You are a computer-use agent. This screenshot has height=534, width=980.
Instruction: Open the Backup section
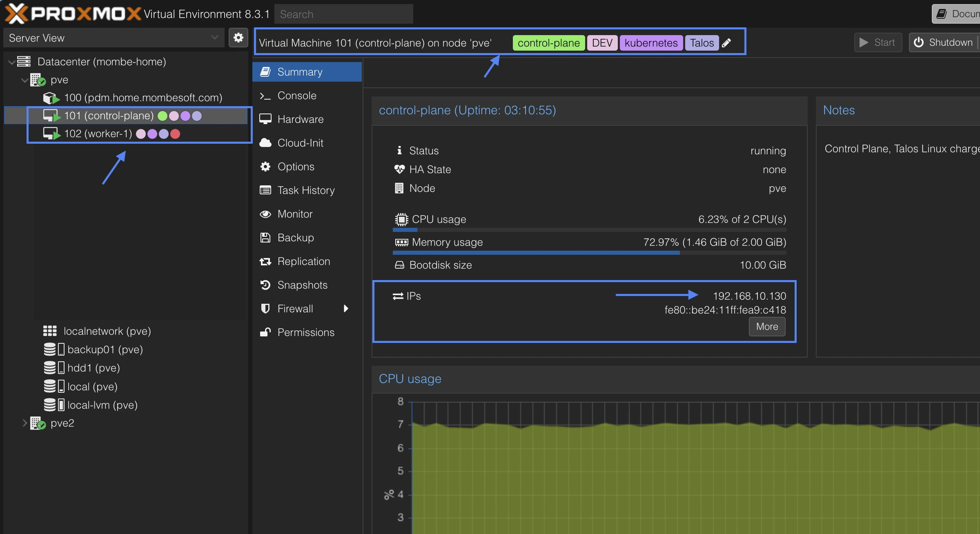pos(296,238)
